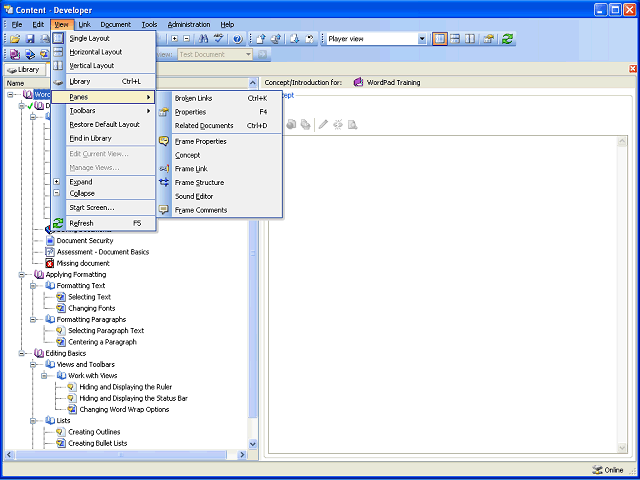This screenshot has height=480, width=640.
Task: Click the Online status indicator icon
Action: 597,470
